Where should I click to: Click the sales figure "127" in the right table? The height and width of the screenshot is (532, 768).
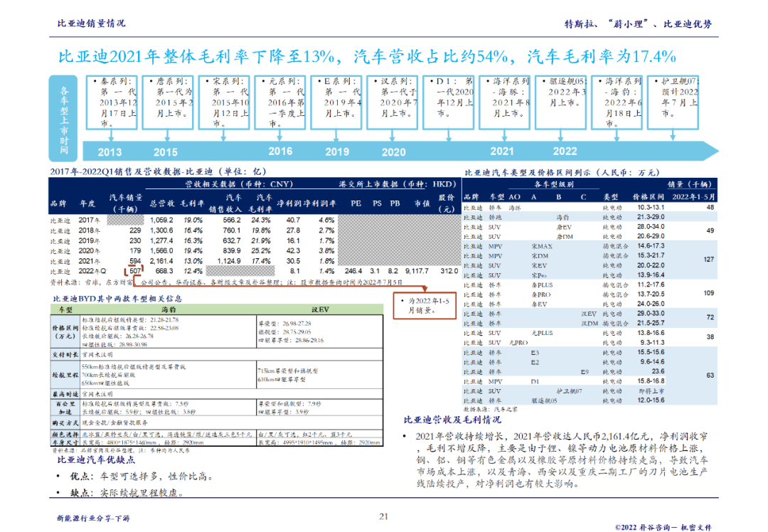[x=709, y=260]
